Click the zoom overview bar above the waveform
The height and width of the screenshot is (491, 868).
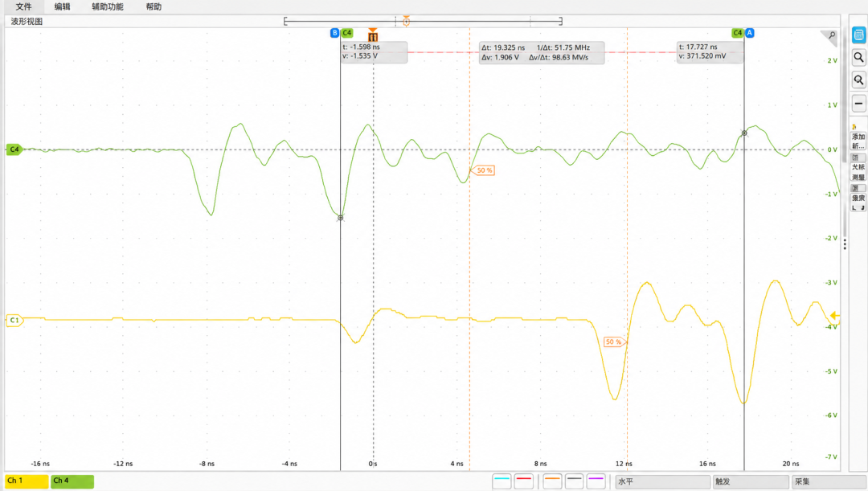(423, 21)
